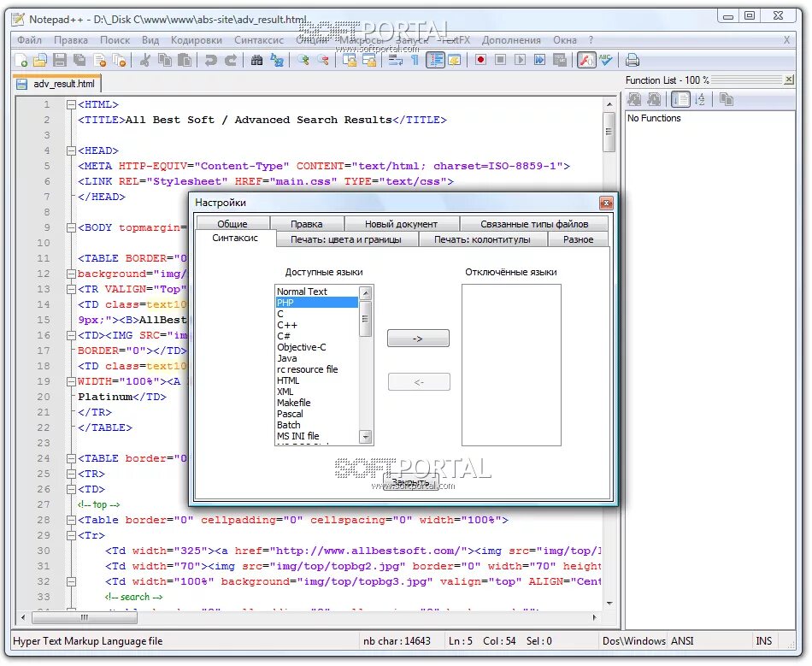Click the language list scrollbar thumb
Viewport: 812px width, 666px height.
point(365,319)
